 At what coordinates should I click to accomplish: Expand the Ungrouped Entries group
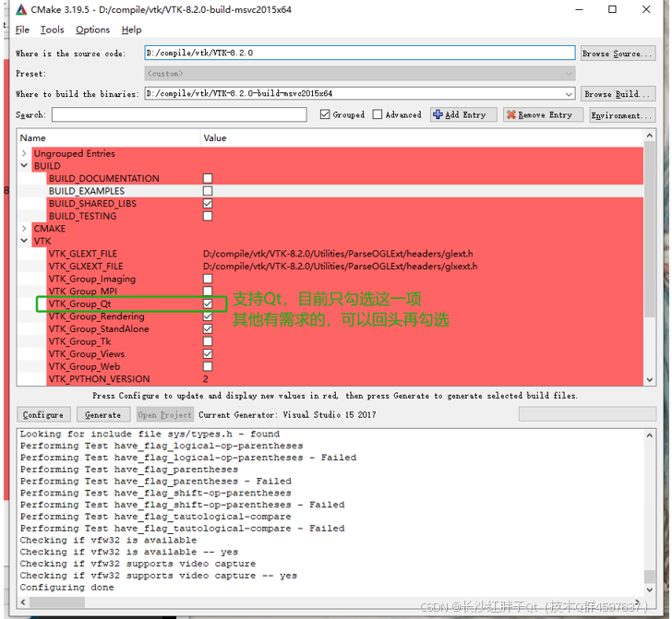point(25,153)
